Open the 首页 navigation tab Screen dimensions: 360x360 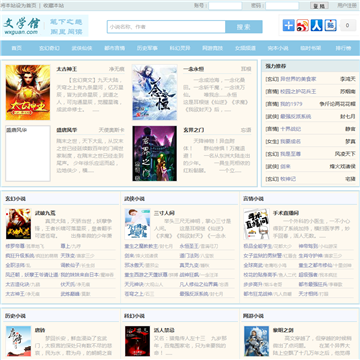coord(17,48)
